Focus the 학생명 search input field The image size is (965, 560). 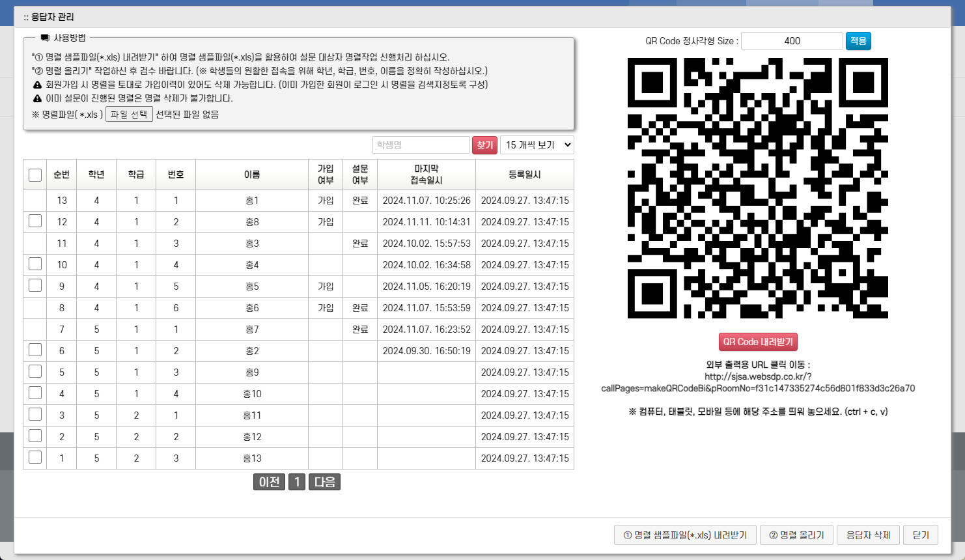coord(421,145)
